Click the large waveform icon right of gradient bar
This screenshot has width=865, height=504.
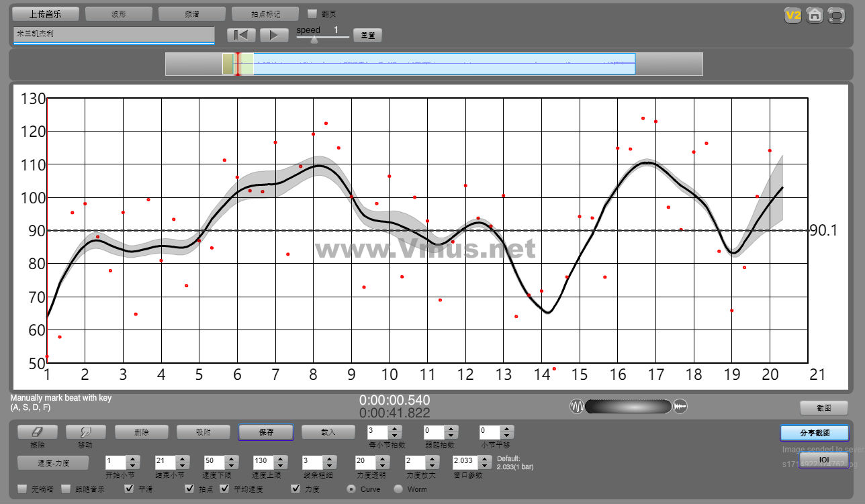(x=680, y=407)
